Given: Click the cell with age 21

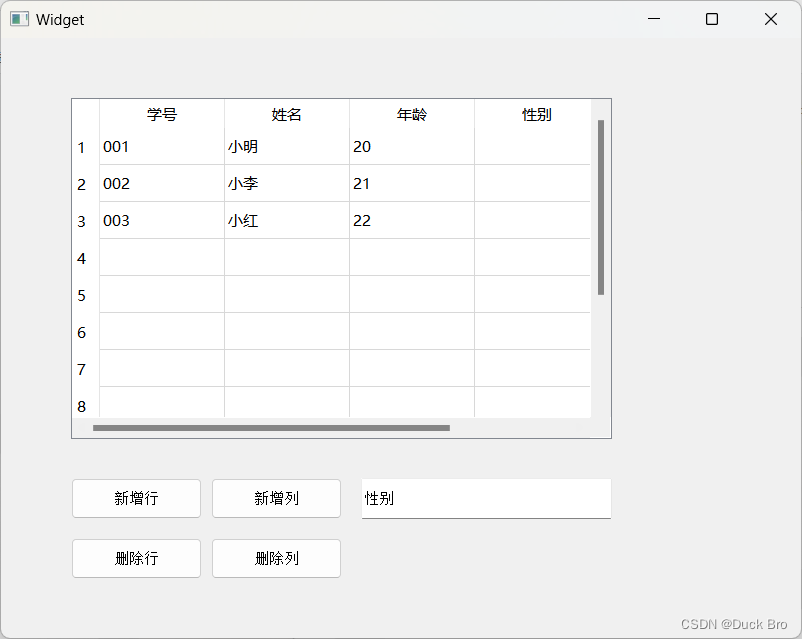Looking at the screenshot, I should (411, 184).
